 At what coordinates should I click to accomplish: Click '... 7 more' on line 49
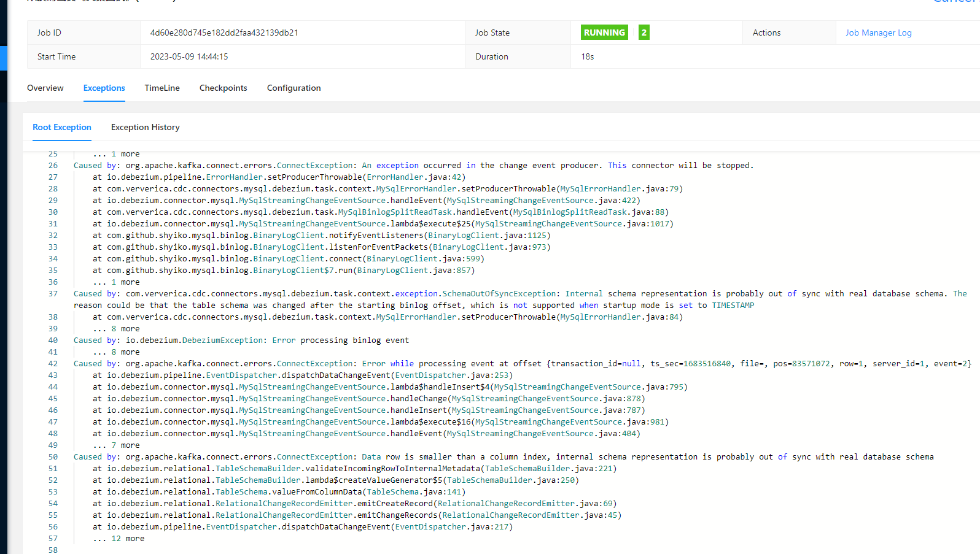[x=116, y=445]
